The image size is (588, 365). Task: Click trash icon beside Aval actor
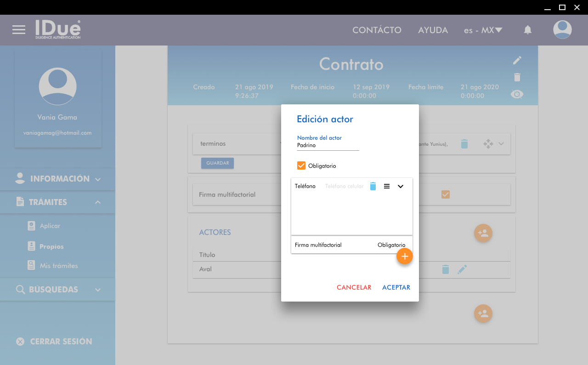pos(445,269)
